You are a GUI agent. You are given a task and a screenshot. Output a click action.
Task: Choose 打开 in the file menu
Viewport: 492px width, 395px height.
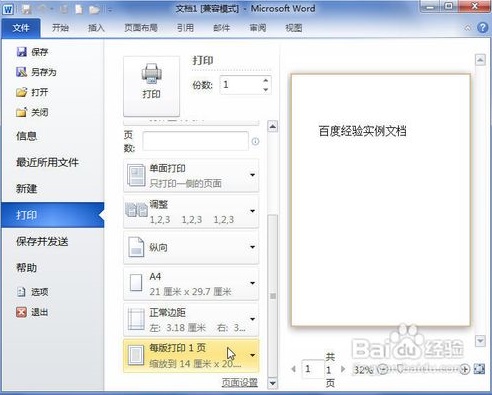click(32, 92)
